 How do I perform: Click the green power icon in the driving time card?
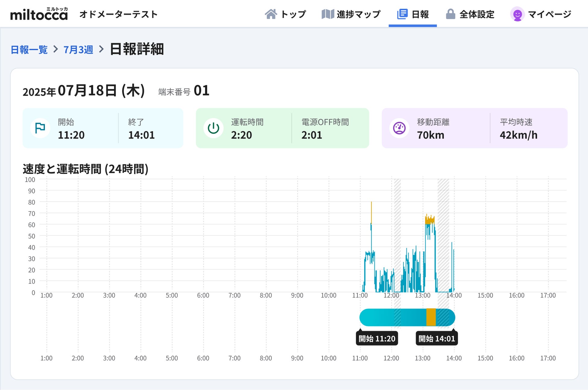pos(213,128)
